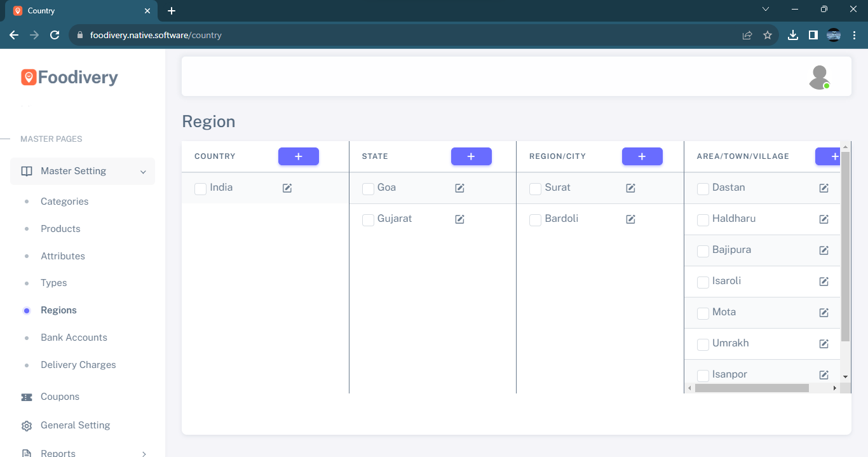Image resolution: width=868 pixels, height=457 pixels.
Task: Click the horizontal scrollbar of area list
Action: point(752,388)
